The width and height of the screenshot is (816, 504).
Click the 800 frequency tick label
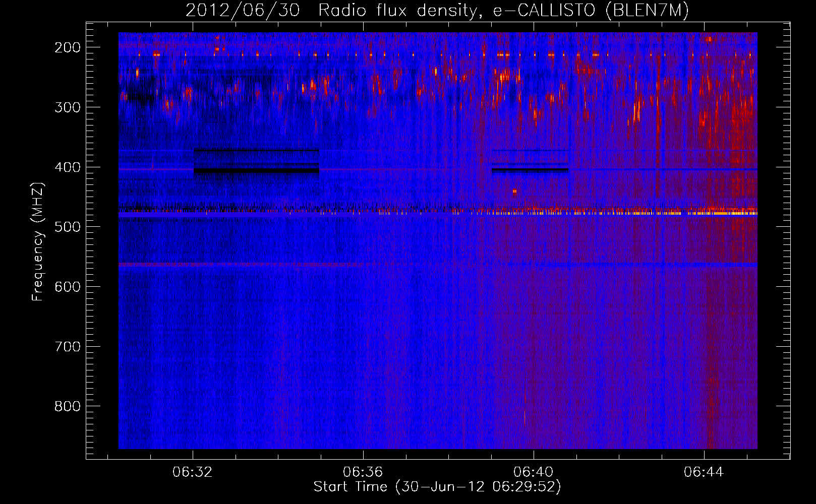click(68, 406)
